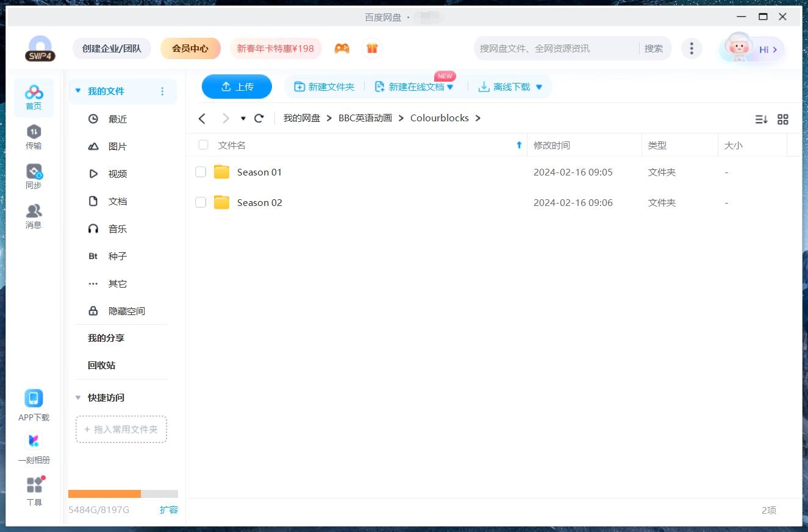
Task: Open 文档 documents category
Action: pyautogui.click(x=117, y=201)
